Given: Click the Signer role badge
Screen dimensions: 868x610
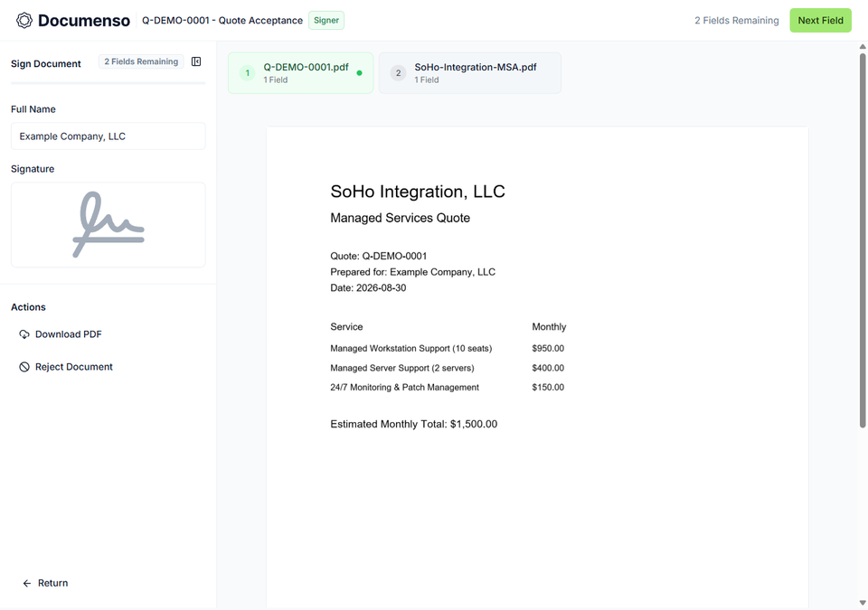Looking at the screenshot, I should coord(326,21).
